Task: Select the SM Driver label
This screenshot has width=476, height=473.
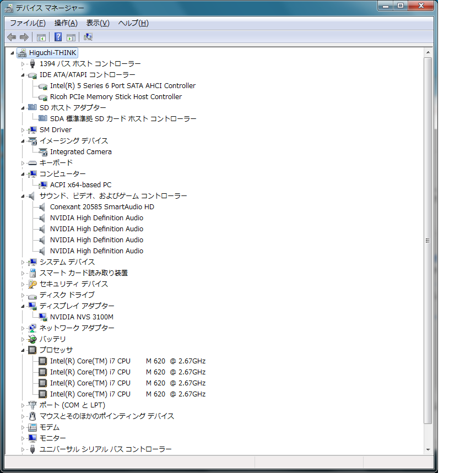Action: click(56, 130)
